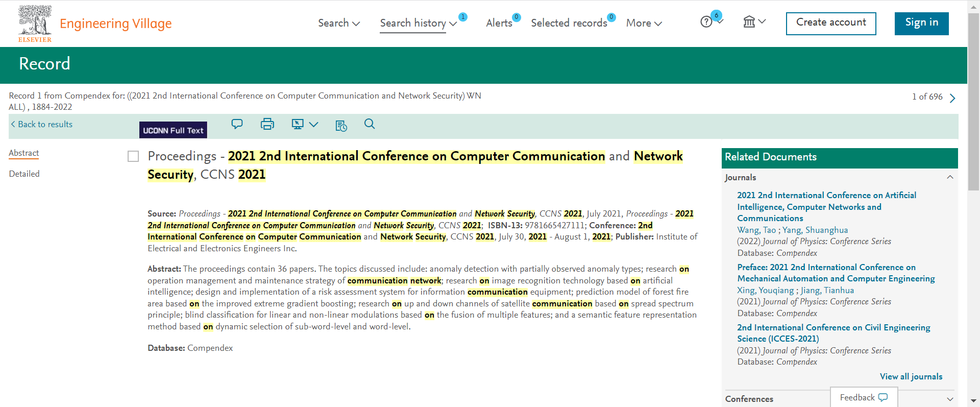Open Search history menu

[x=413, y=23]
